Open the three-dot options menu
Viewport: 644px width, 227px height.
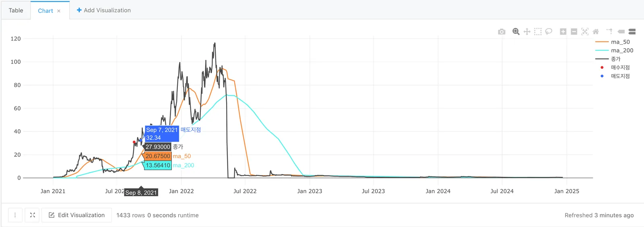pyautogui.click(x=15, y=215)
